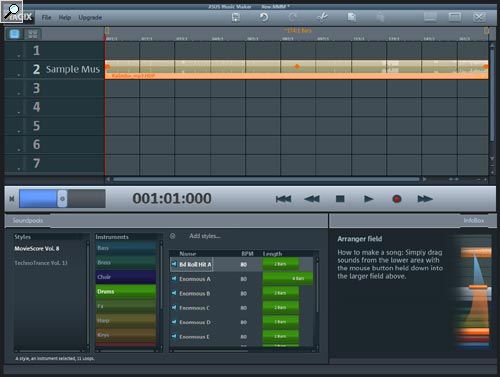The width and height of the screenshot is (500, 377).
Task: Click the time position display 001:01:000
Action: [172, 199]
